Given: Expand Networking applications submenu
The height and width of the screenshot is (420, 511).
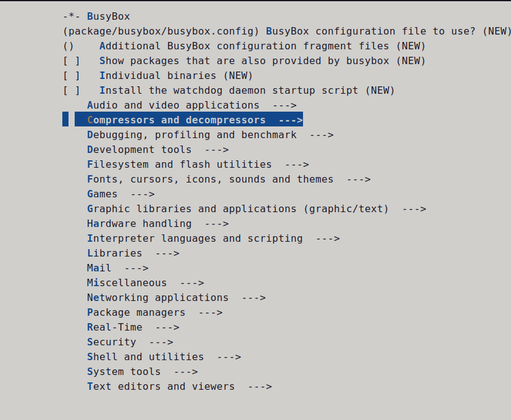Looking at the screenshot, I should click(x=177, y=298).
